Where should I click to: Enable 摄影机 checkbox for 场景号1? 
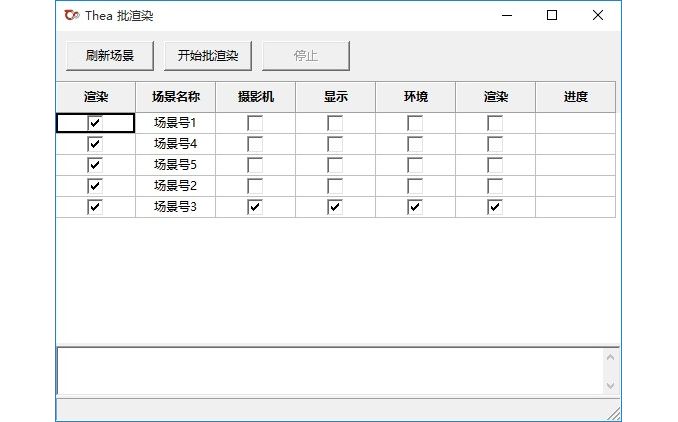[x=255, y=123]
